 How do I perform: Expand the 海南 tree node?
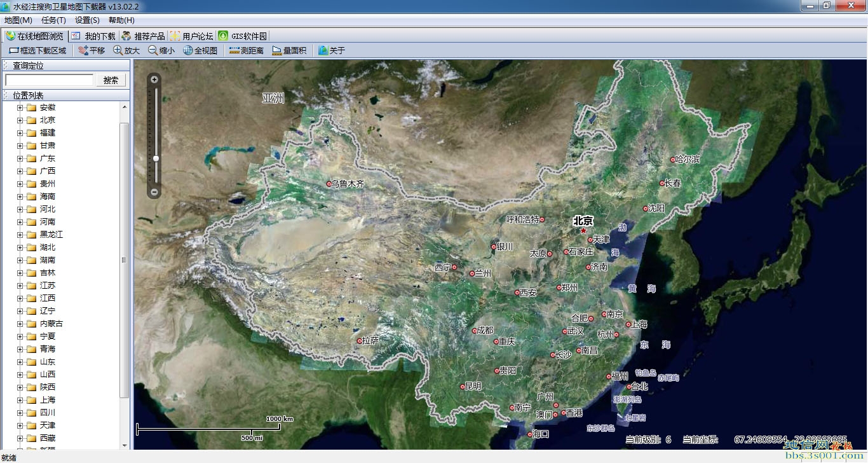[20, 197]
